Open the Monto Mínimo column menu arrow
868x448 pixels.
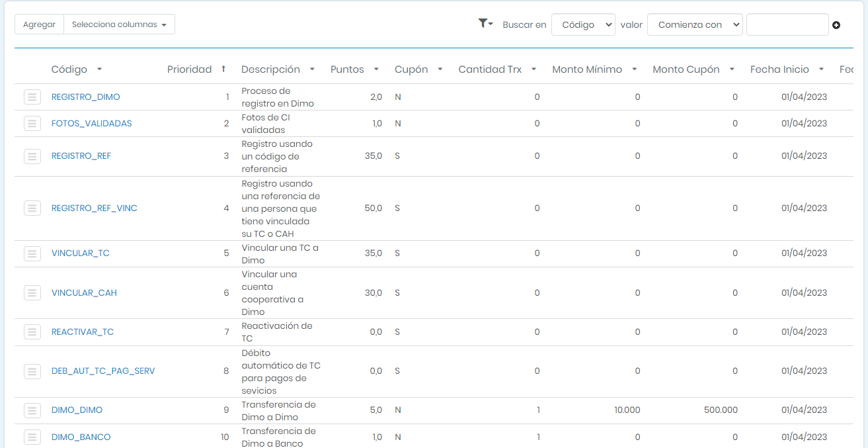pyautogui.click(x=634, y=69)
